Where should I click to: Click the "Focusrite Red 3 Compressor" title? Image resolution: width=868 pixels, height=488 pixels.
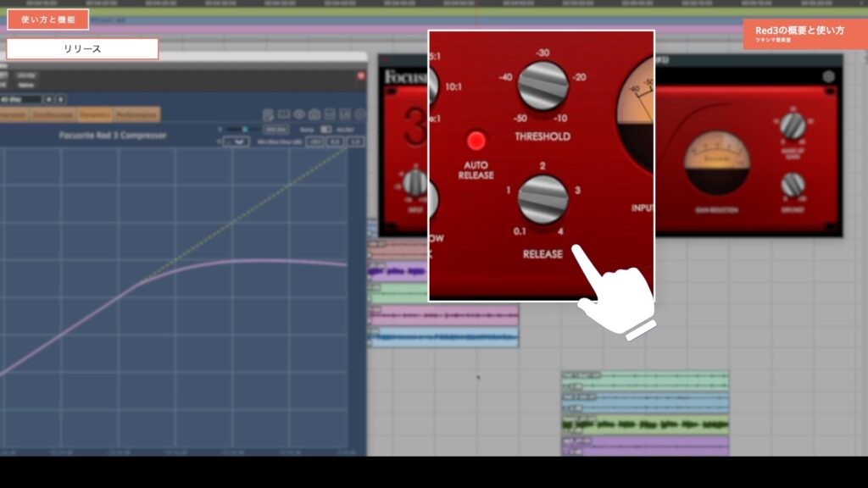tap(113, 135)
